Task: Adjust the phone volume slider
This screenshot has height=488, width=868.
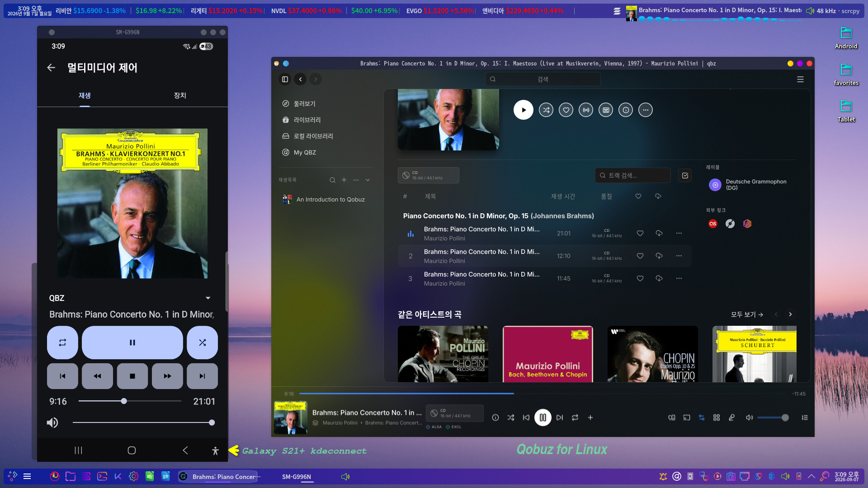Action: (143, 423)
